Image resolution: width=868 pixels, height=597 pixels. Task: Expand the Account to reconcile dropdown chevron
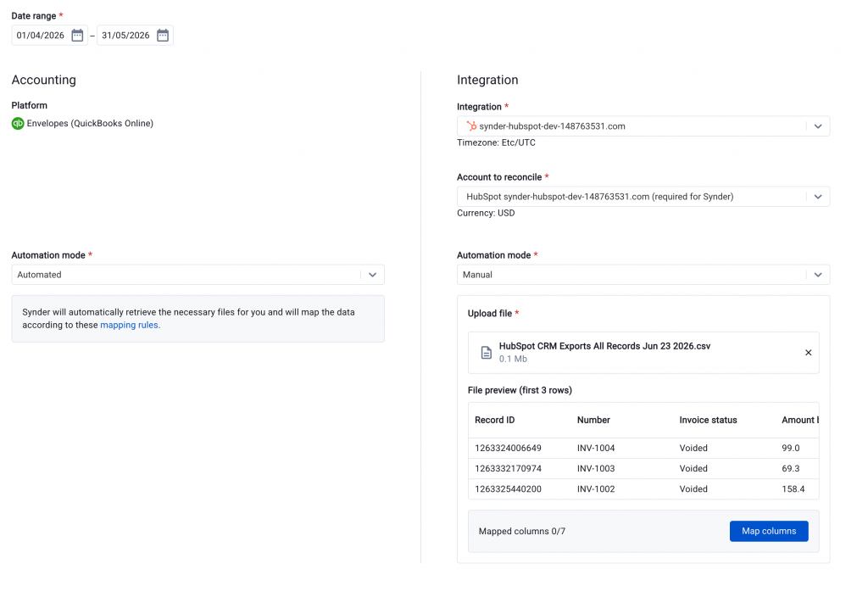pyautogui.click(x=818, y=197)
